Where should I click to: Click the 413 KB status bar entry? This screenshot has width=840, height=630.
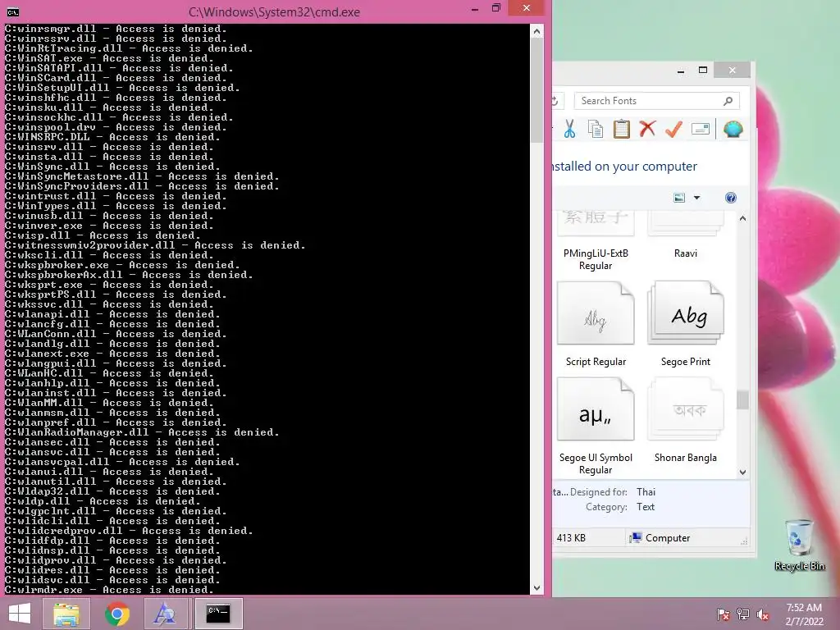pos(571,538)
